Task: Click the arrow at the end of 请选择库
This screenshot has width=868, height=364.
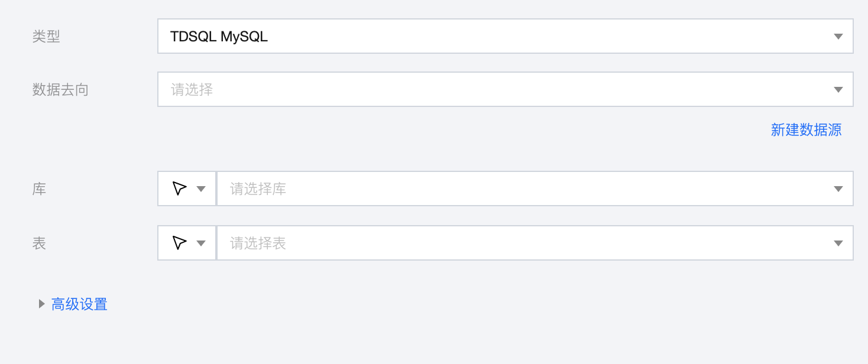Action: (x=838, y=189)
